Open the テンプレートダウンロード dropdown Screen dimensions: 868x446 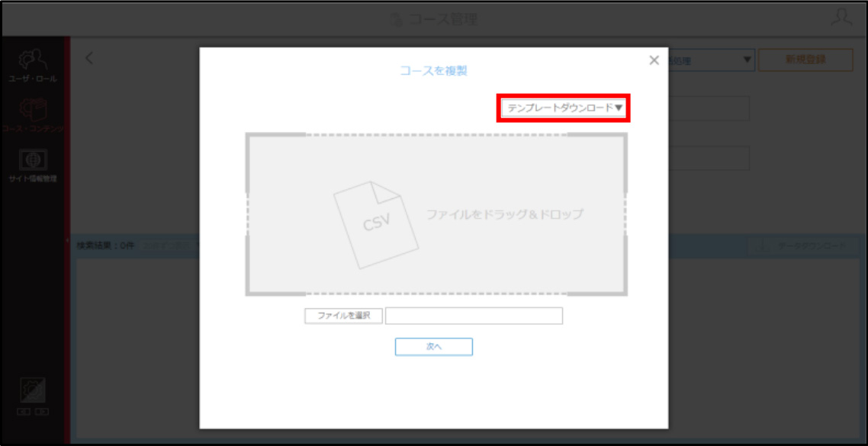coord(564,108)
